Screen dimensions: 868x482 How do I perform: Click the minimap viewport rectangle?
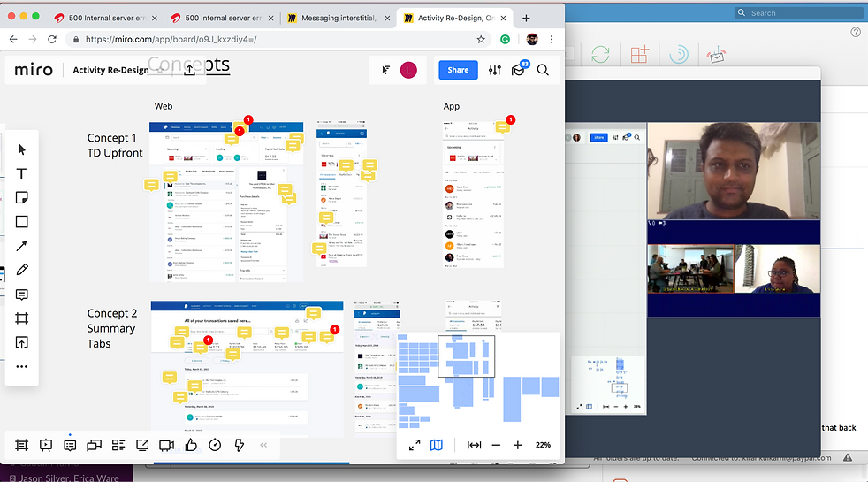point(466,356)
